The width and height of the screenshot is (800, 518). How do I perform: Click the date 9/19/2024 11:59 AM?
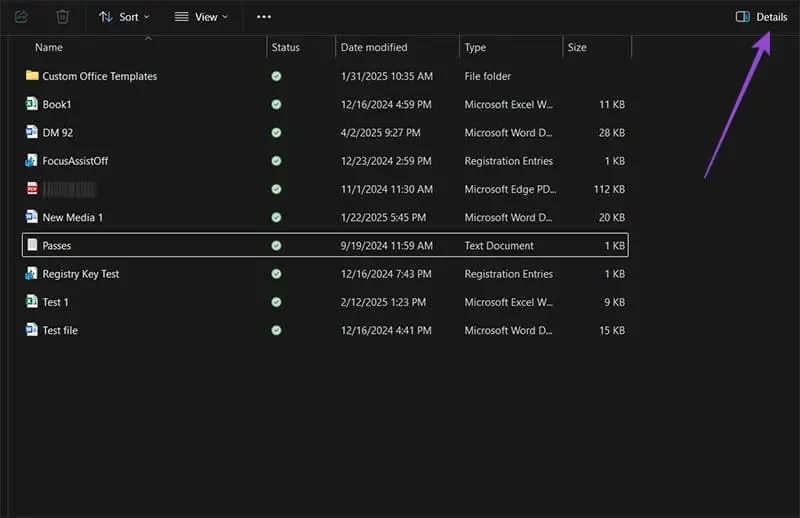click(x=387, y=245)
